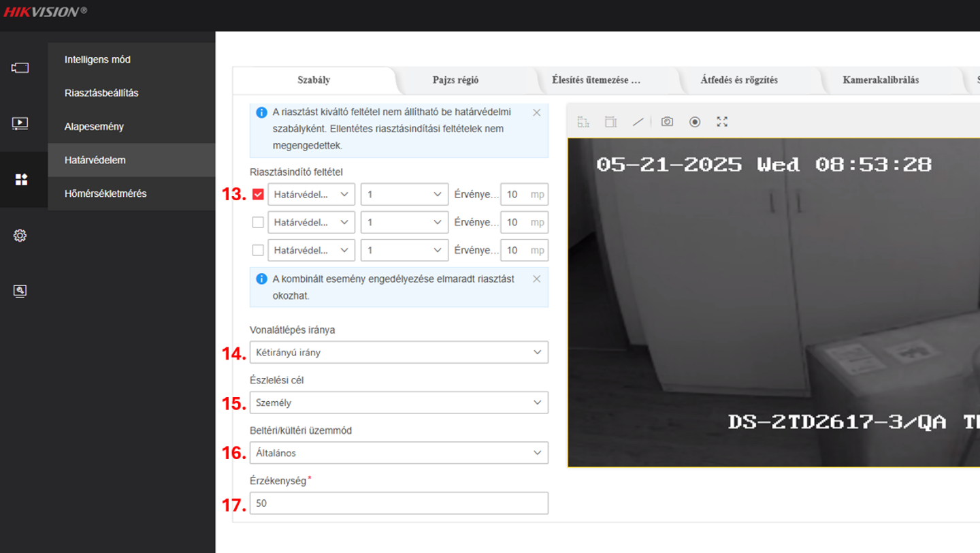Open Hőmérsékletmérés menu item

tap(131, 193)
